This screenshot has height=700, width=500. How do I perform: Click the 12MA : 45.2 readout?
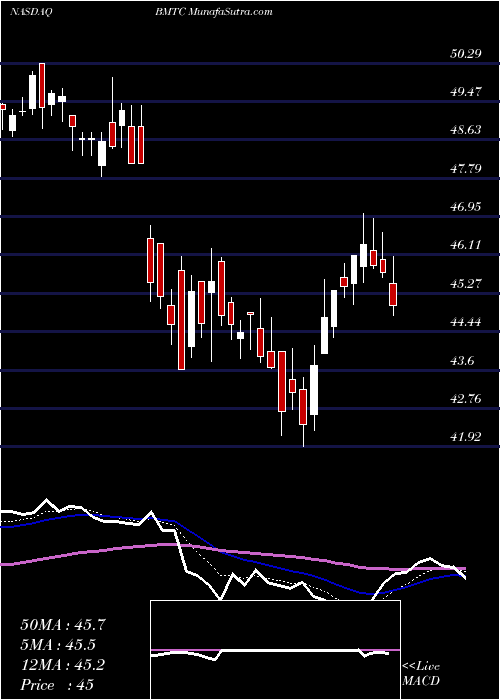coord(63,665)
